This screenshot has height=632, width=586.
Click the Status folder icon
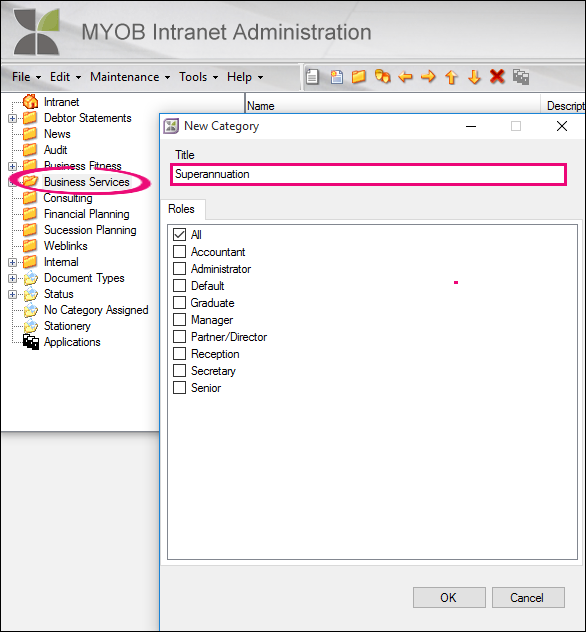click(31, 294)
